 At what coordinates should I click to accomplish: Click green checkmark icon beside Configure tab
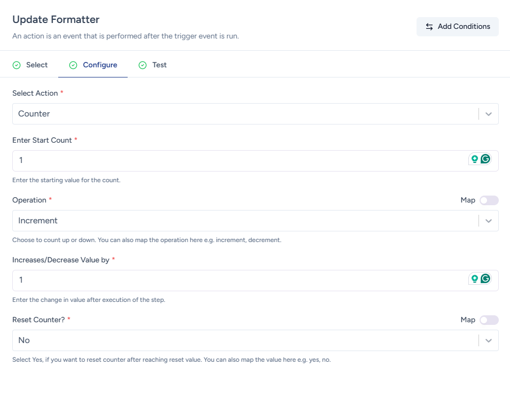pos(73,65)
